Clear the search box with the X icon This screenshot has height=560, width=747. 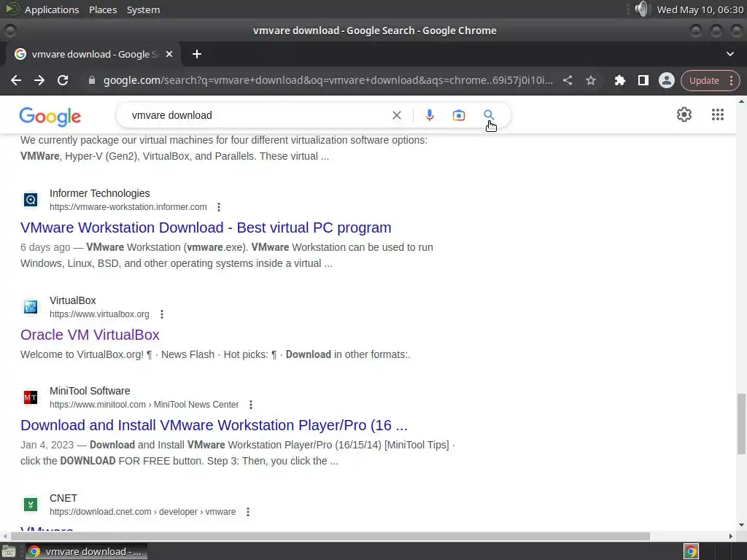[x=397, y=115]
